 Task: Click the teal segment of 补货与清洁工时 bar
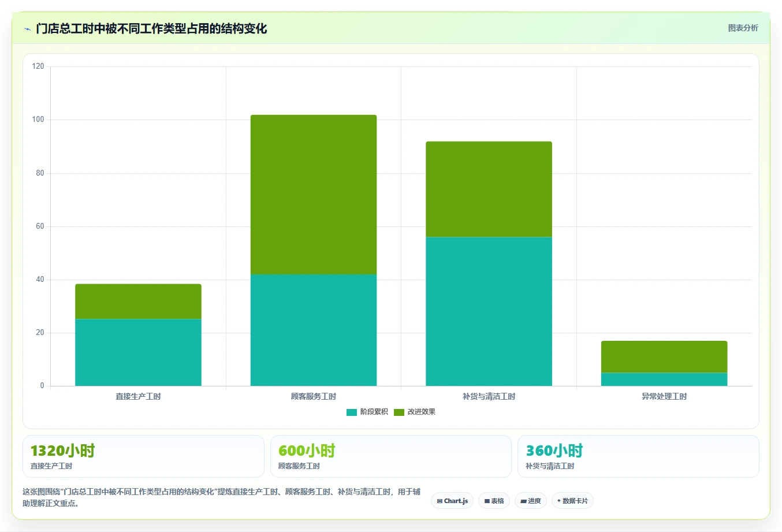[x=489, y=311]
